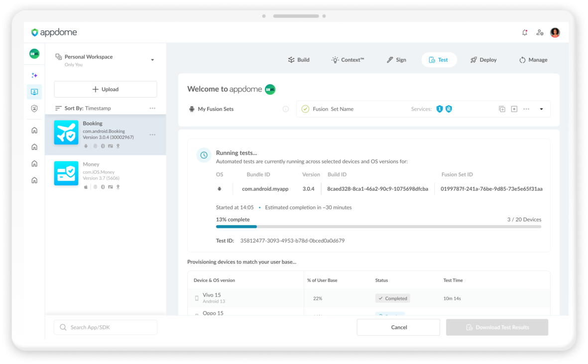Switch to the Context™ tab

pos(348,60)
